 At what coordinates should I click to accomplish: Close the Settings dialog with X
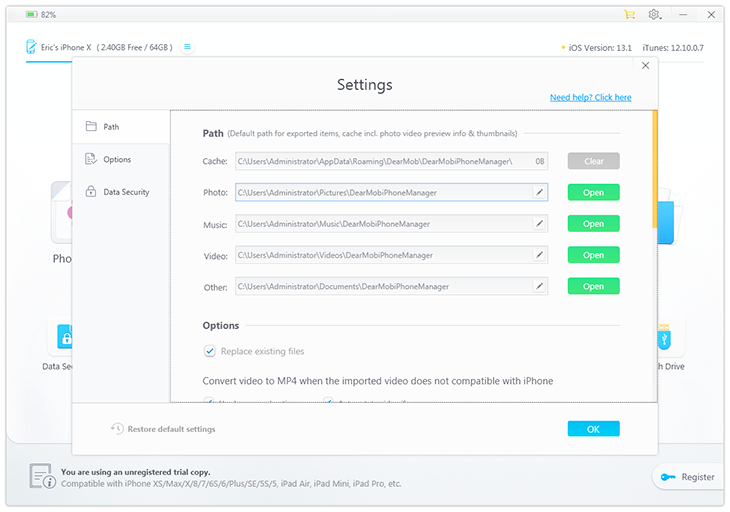pyautogui.click(x=645, y=66)
